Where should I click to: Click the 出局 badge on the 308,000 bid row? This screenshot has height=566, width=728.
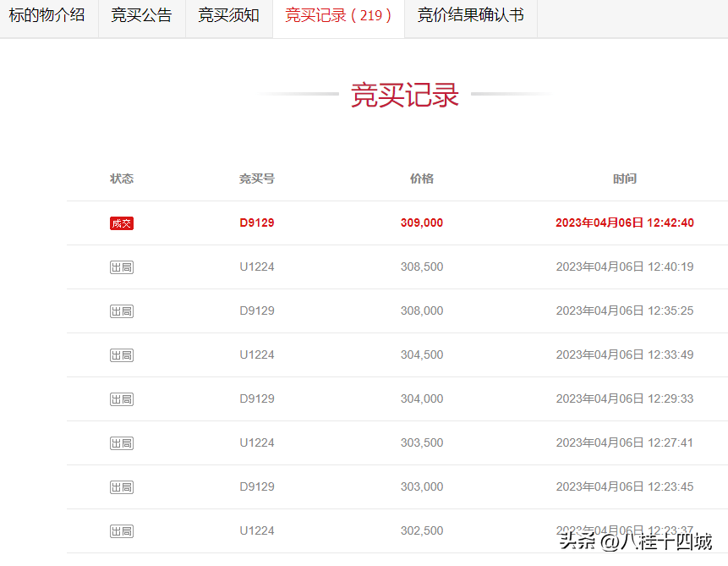(122, 310)
